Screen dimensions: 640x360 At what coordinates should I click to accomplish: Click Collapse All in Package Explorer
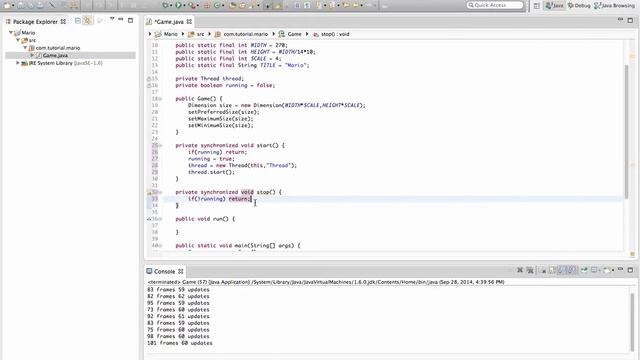coord(78,20)
